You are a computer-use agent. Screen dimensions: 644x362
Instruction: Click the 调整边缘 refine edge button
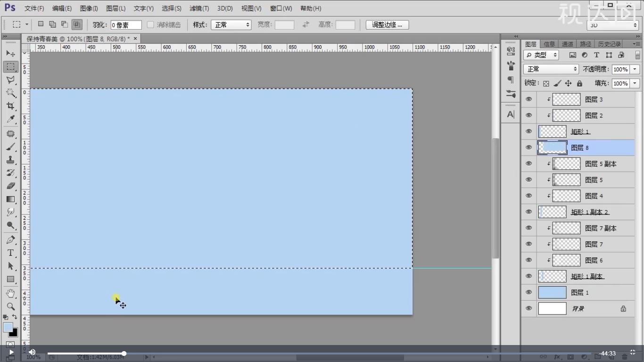coord(387,25)
